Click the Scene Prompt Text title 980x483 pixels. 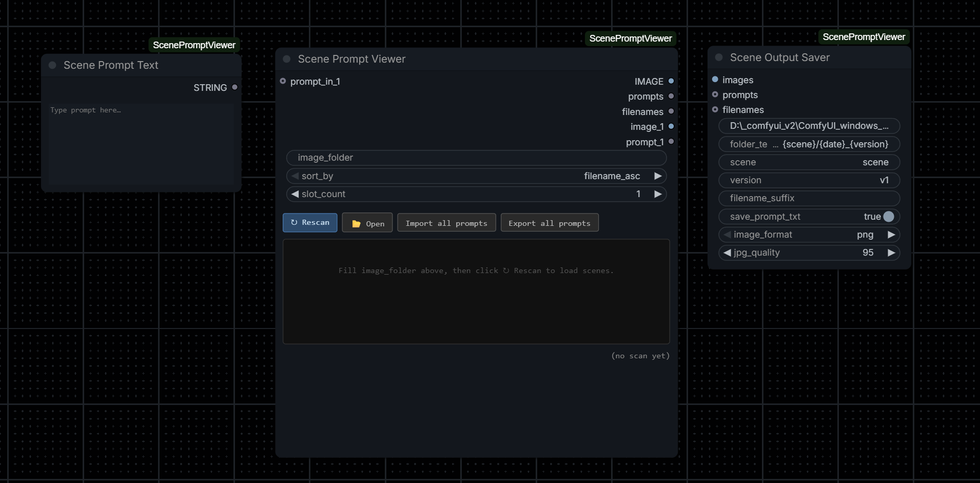pos(111,65)
